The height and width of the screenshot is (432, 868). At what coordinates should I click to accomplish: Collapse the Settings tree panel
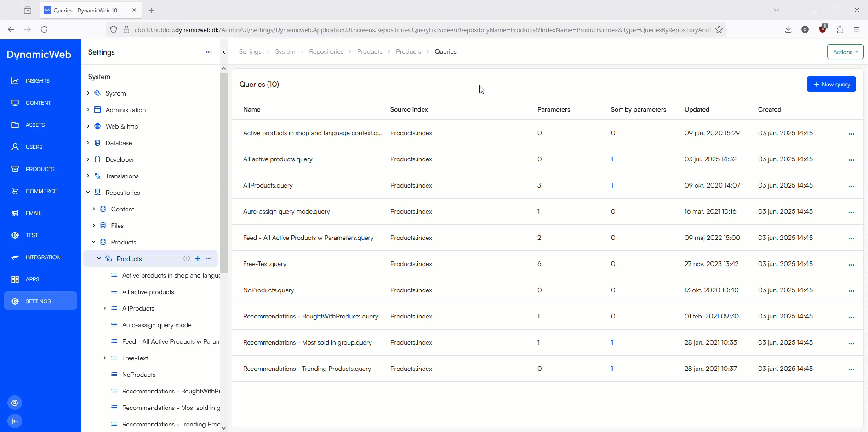click(x=224, y=52)
